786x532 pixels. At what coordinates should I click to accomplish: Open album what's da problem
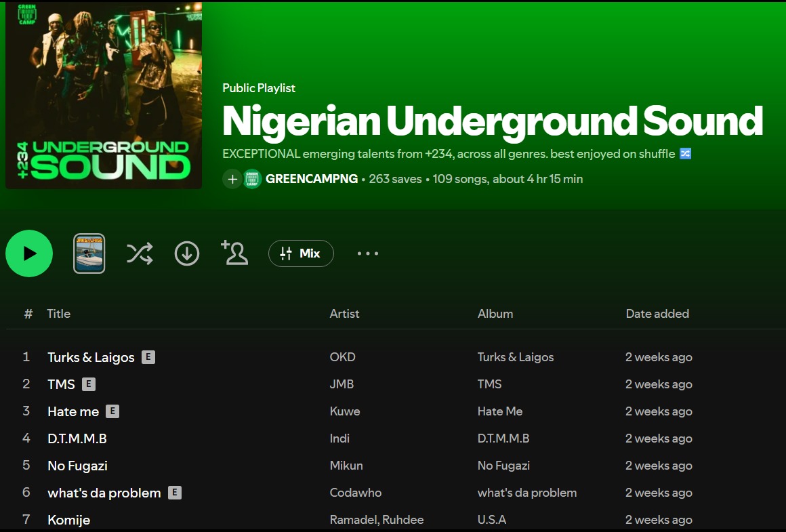527,493
